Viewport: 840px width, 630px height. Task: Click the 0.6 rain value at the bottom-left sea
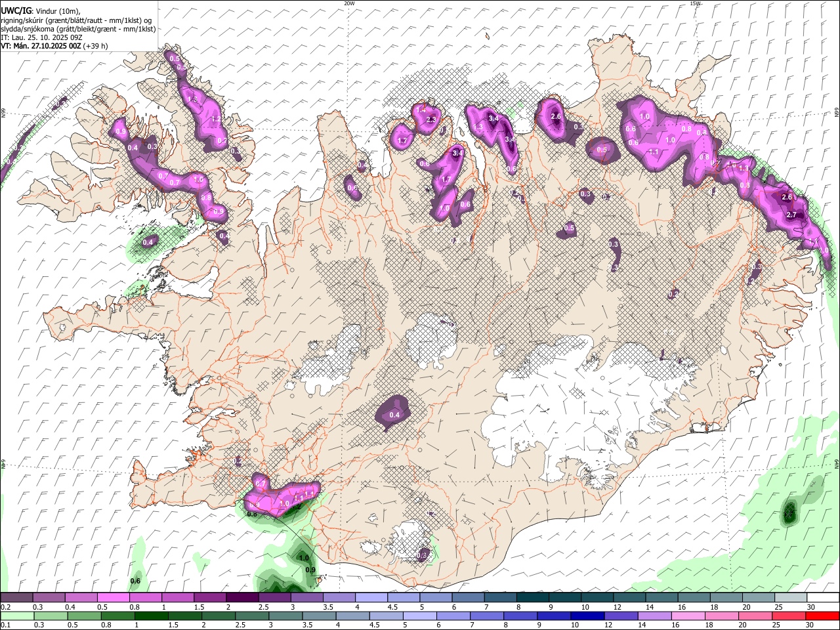click(135, 581)
